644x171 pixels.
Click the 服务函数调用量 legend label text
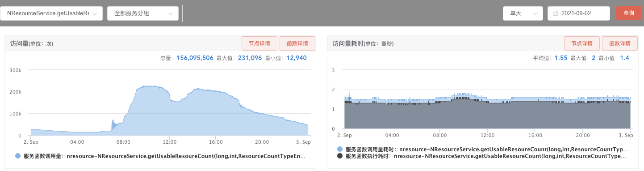pyautogui.click(x=164, y=156)
